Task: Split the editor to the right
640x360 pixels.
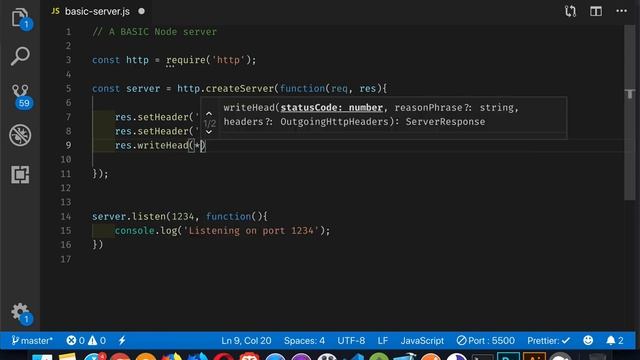Action: tap(596, 11)
